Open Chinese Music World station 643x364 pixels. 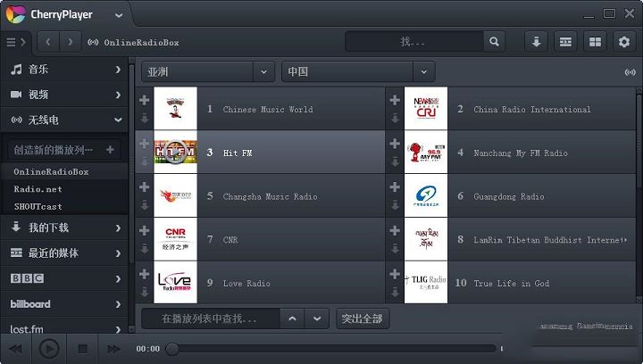pos(268,110)
